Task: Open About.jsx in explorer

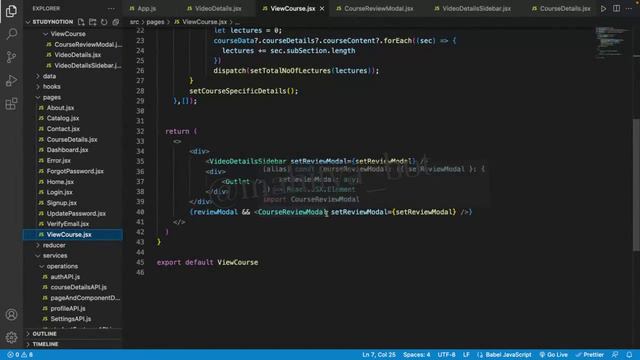Action: coord(60,108)
